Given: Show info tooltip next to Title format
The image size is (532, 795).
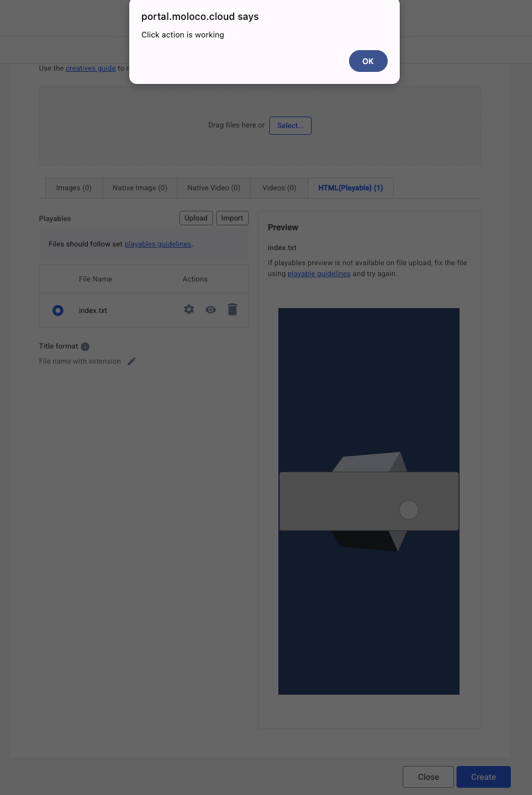Looking at the screenshot, I should click(85, 347).
